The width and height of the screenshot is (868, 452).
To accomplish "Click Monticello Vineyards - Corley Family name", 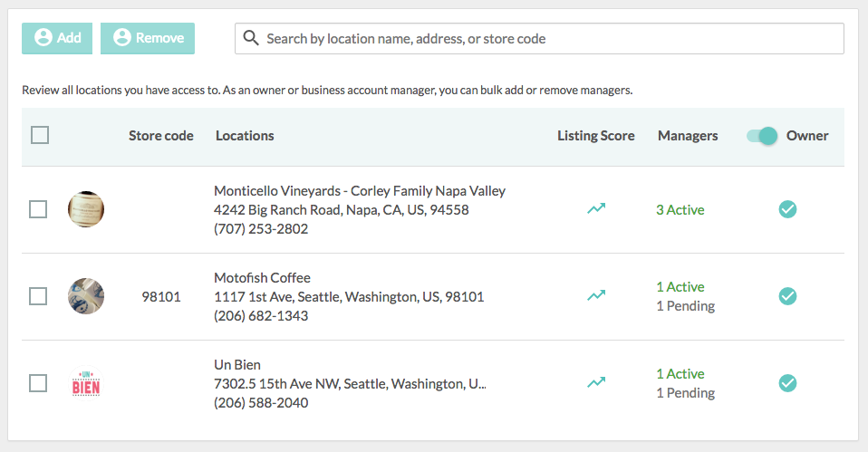I will tap(360, 191).
